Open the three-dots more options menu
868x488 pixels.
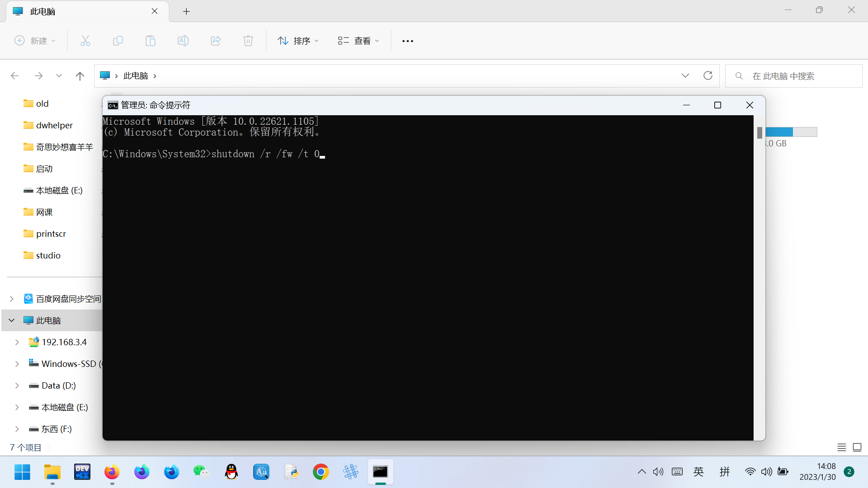pyautogui.click(x=407, y=41)
